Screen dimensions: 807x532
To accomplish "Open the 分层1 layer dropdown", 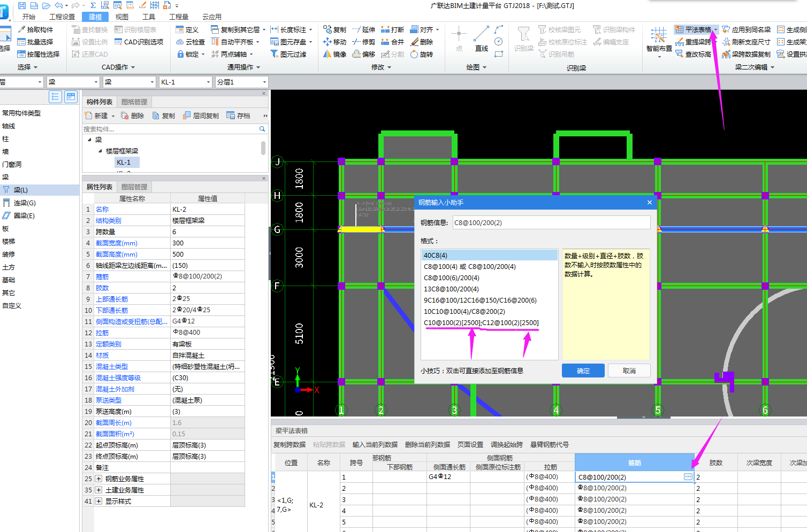I will [x=264, y=82].
